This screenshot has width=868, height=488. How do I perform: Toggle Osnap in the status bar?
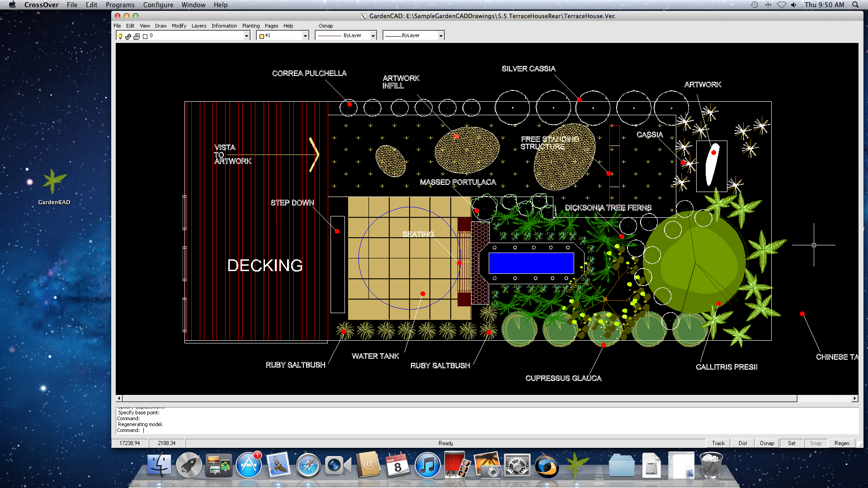point(767,443)
